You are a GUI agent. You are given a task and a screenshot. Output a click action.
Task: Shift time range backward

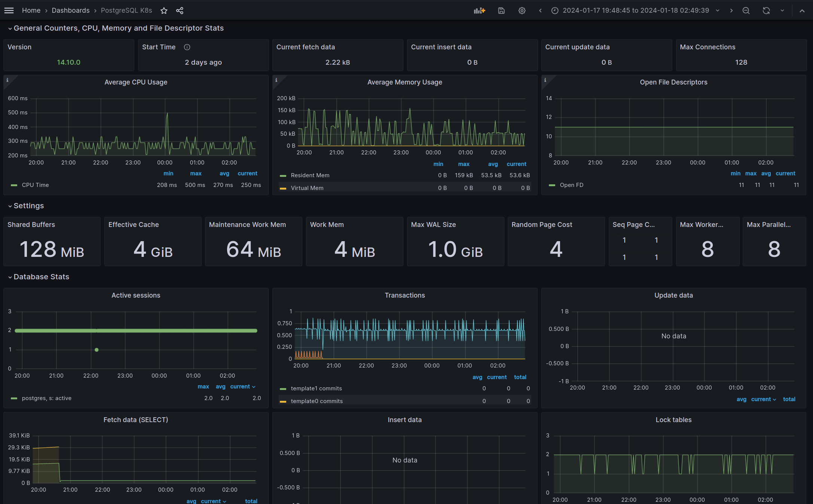[540, 10]
